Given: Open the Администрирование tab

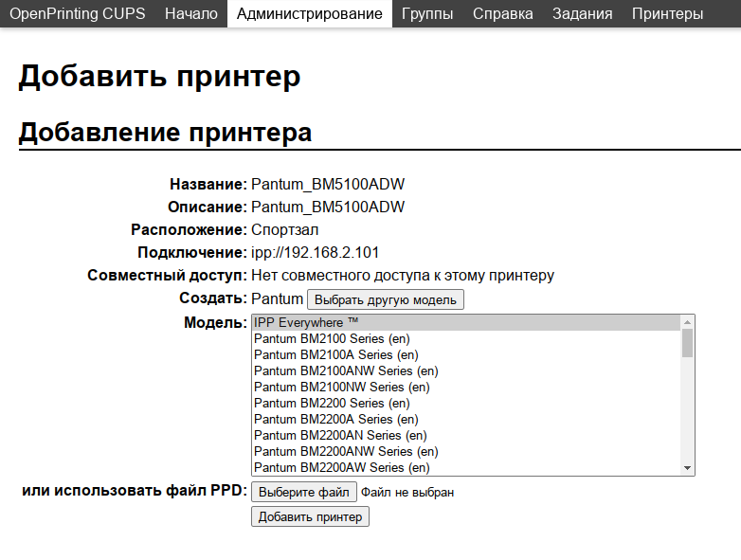Looking at the screenshot, I should [310, 14].
